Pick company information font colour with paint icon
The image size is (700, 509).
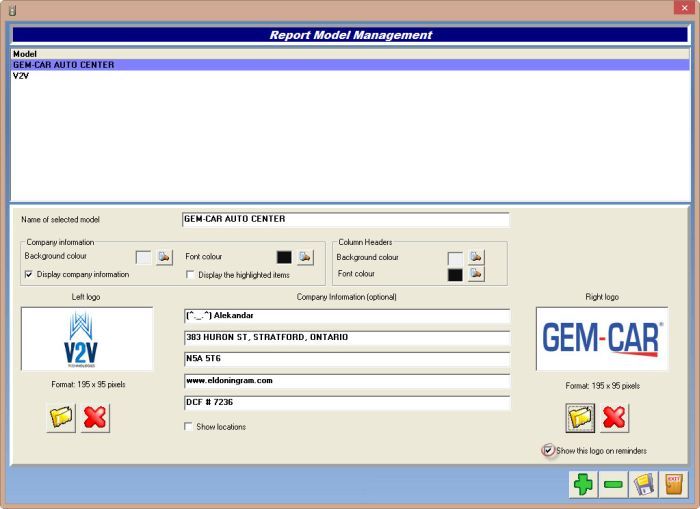[x=305, y=257]
